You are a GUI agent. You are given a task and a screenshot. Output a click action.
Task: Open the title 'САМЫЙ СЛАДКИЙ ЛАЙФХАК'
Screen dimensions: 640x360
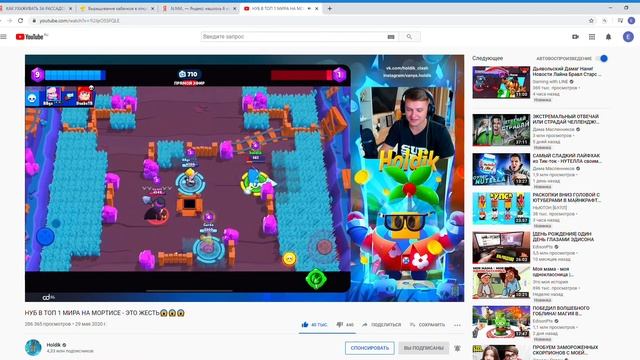tap(567, 158)
